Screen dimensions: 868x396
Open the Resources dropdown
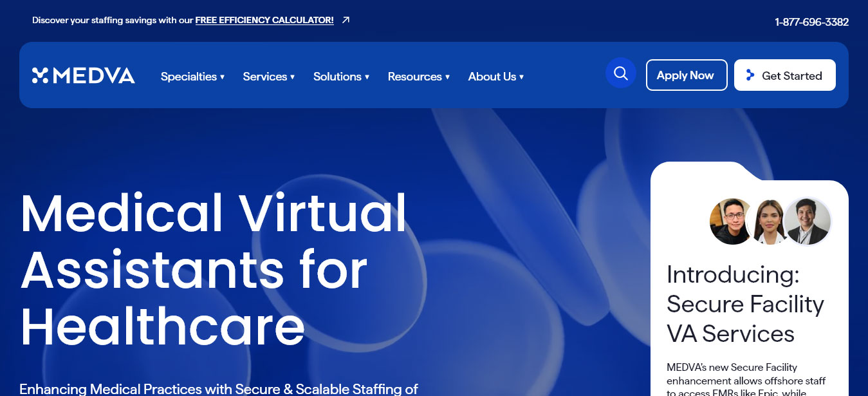pos(419,77)
